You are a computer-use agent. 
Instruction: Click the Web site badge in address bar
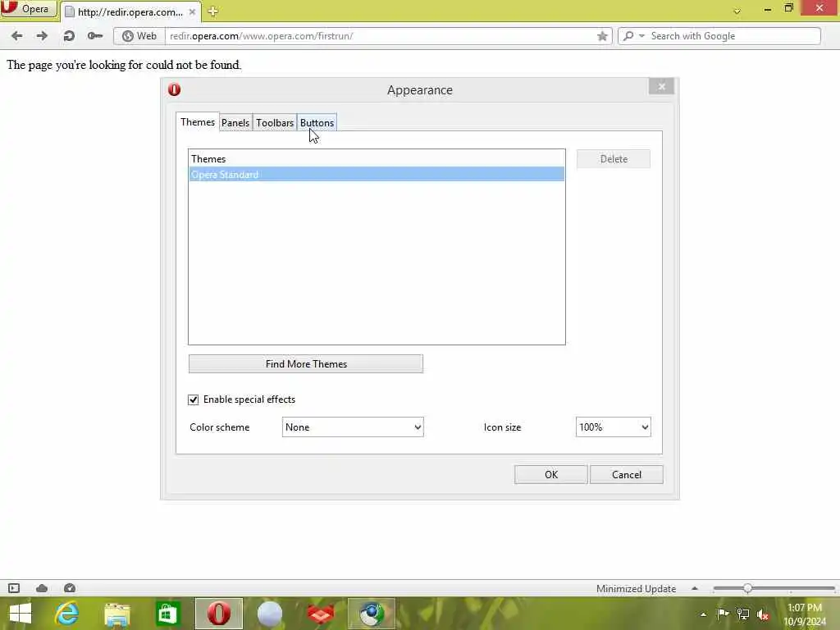[x=139, y=36]
